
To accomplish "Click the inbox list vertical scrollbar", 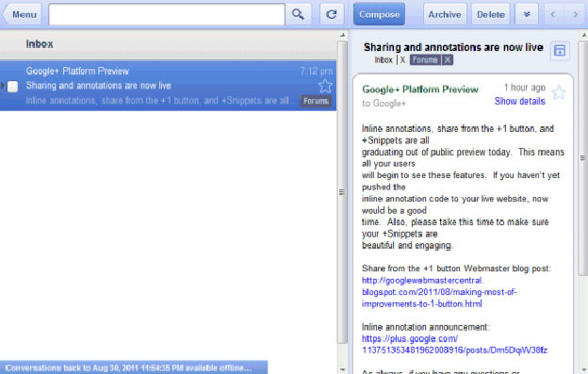I will pyautogui.click(x=342, y=192).
